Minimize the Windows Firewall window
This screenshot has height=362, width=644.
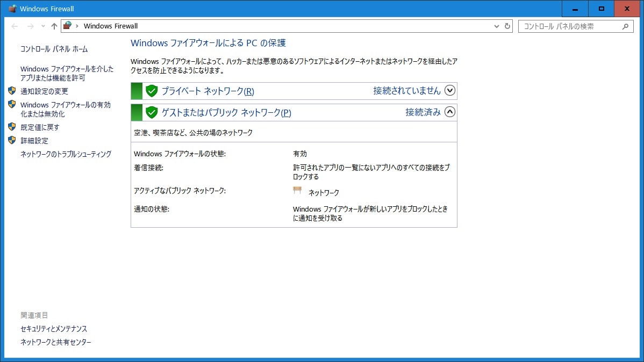pyautogui.click(x=575, y=9)
